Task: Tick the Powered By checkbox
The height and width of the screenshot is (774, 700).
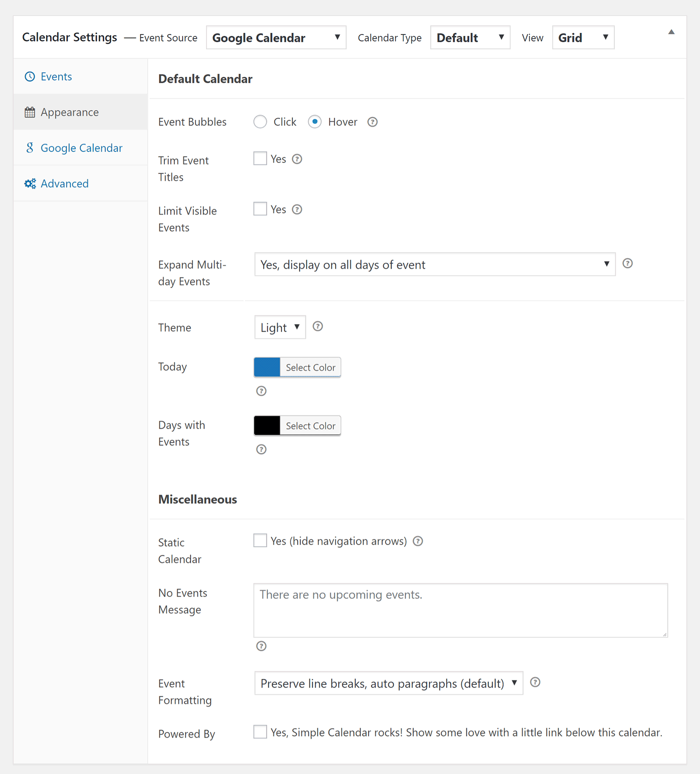Action: pos(260,732)
